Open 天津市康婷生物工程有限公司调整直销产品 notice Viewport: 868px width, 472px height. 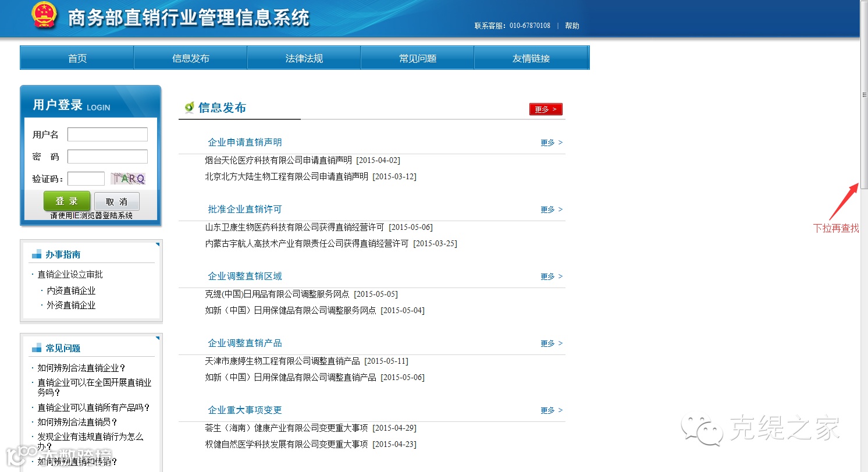pyautogui.click(x=283, y=361)
